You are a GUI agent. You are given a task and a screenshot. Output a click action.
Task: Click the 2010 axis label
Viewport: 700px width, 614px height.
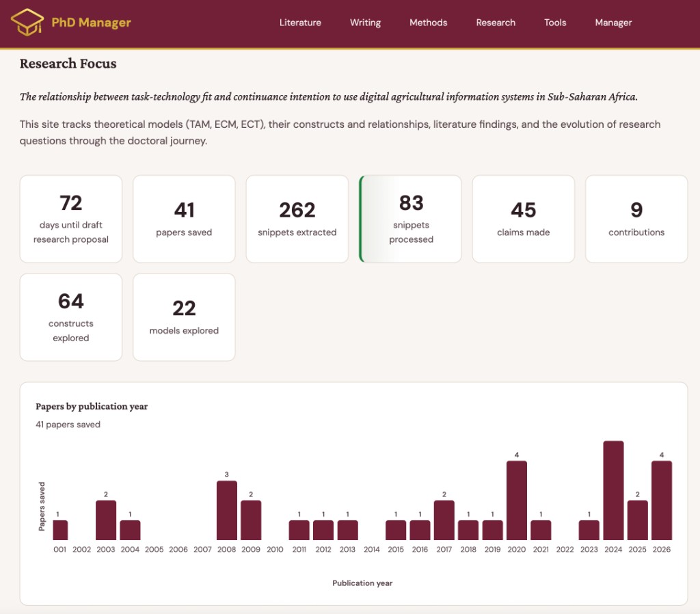(275, 549)
